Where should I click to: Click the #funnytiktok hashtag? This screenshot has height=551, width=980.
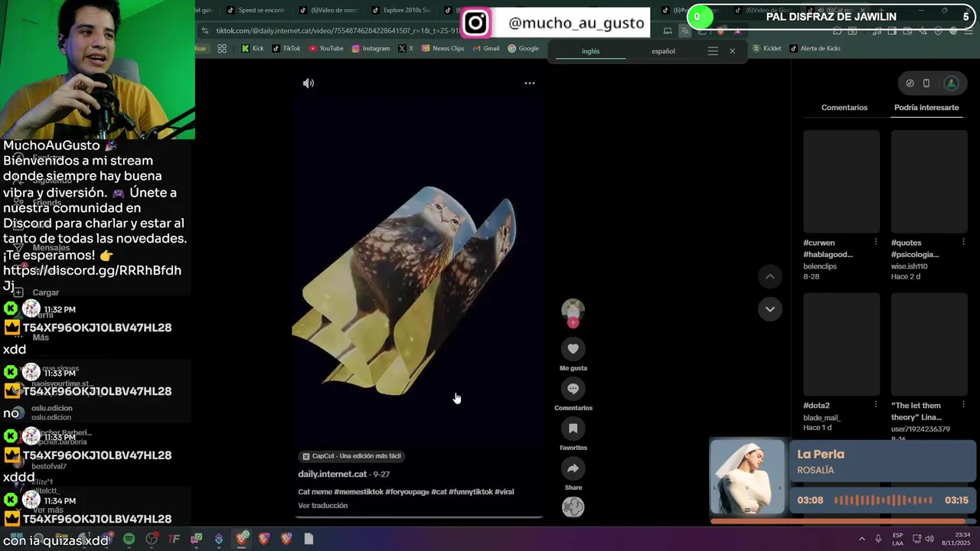pos(471,492)
